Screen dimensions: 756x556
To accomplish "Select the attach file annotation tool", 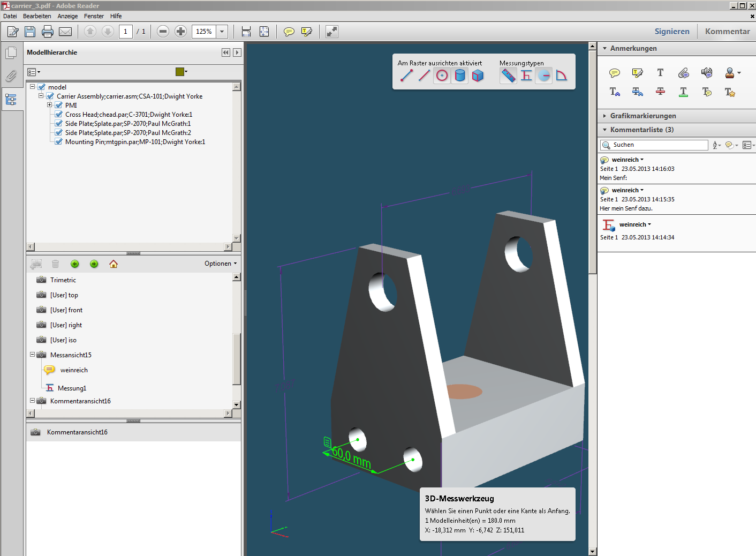I will click(x=683, y=73).
